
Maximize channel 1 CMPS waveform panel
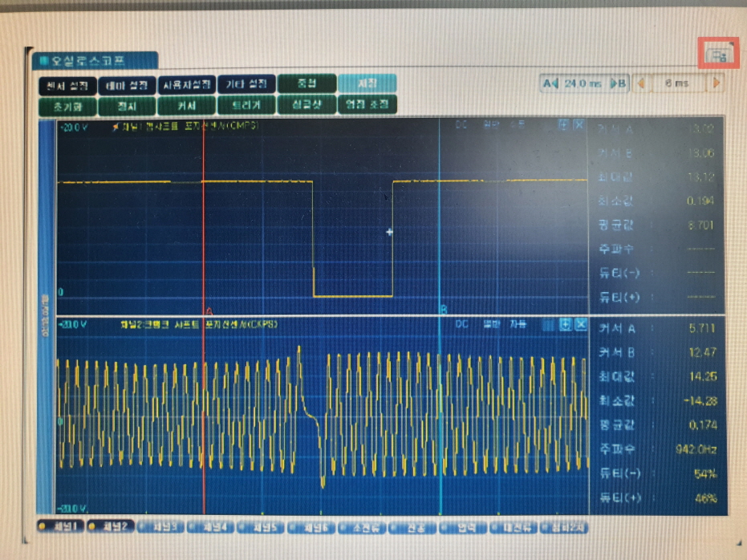[564, 125]
